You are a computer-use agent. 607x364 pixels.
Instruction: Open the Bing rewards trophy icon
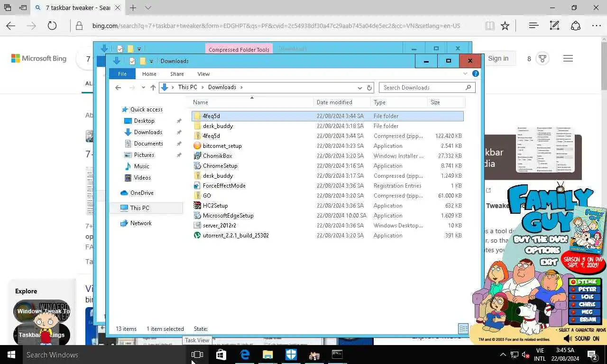(x=543, y=59)
